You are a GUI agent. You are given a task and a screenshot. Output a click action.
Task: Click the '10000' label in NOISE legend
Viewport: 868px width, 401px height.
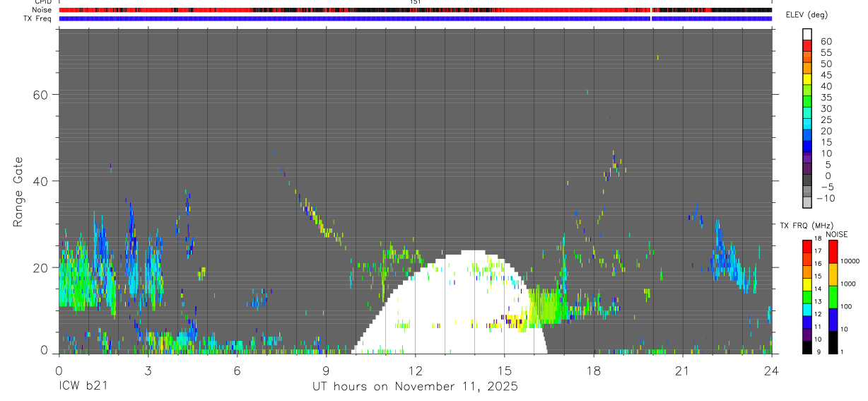pos(850,262)
